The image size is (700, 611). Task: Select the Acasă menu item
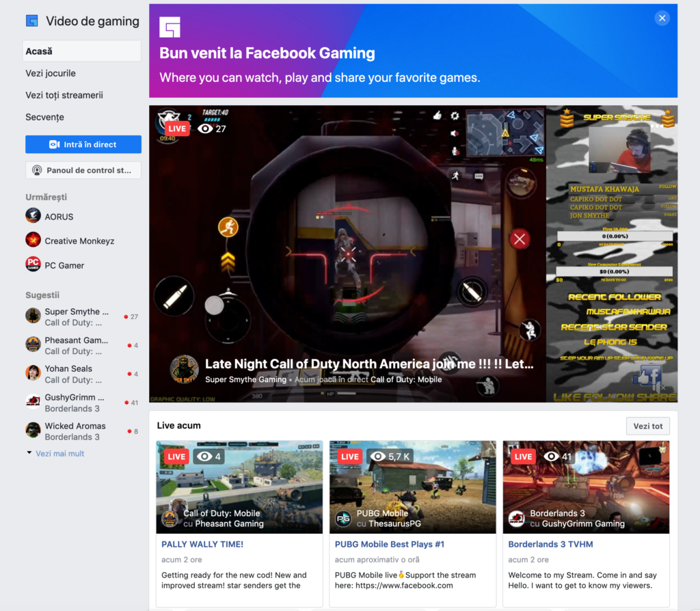[82, 51]
